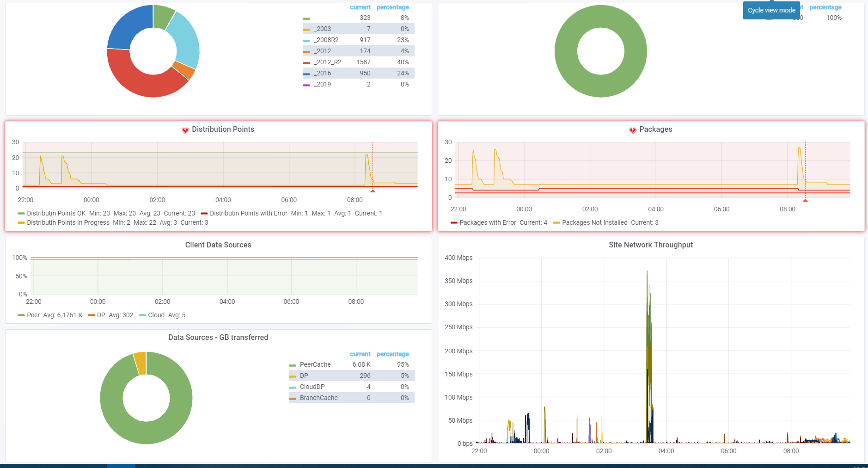
Task: Sort Data Sources legend by percentage column
Action: coord(392,354)
